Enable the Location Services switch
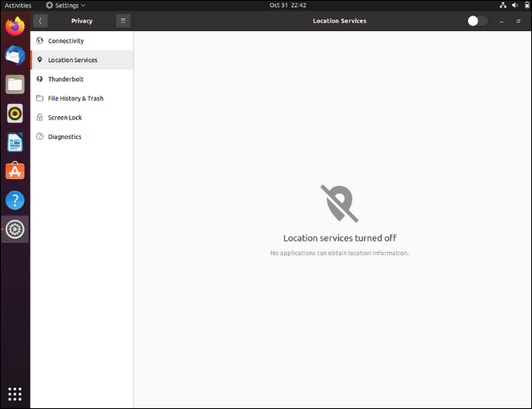Screen dimensions: 532x409 point(477,21)
